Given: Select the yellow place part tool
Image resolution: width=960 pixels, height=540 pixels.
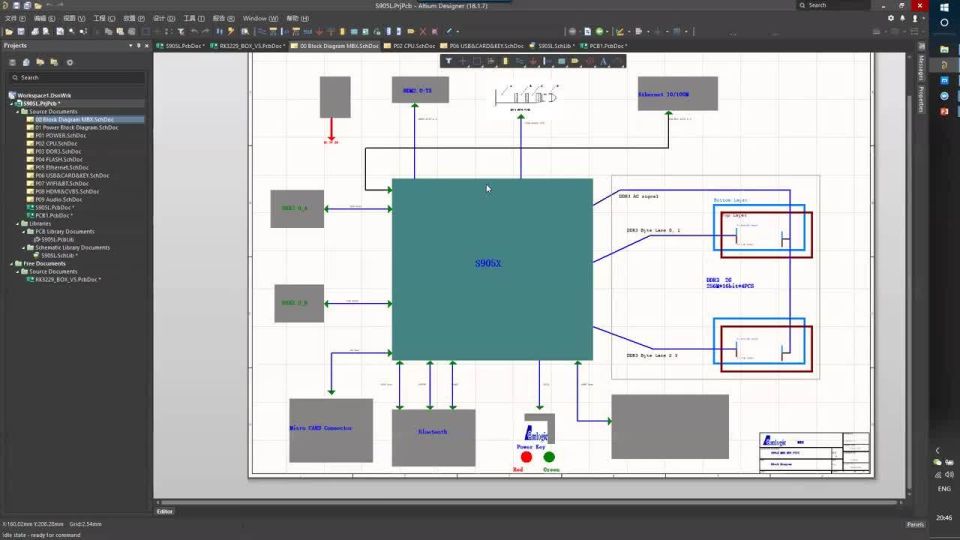Looking at the screenshot, I should coord(505,61).
